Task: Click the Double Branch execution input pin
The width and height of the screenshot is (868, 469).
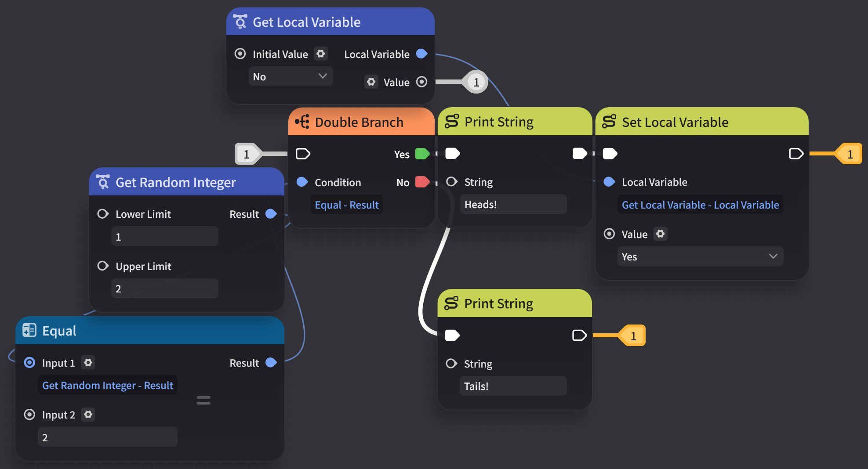Action: 303,154
